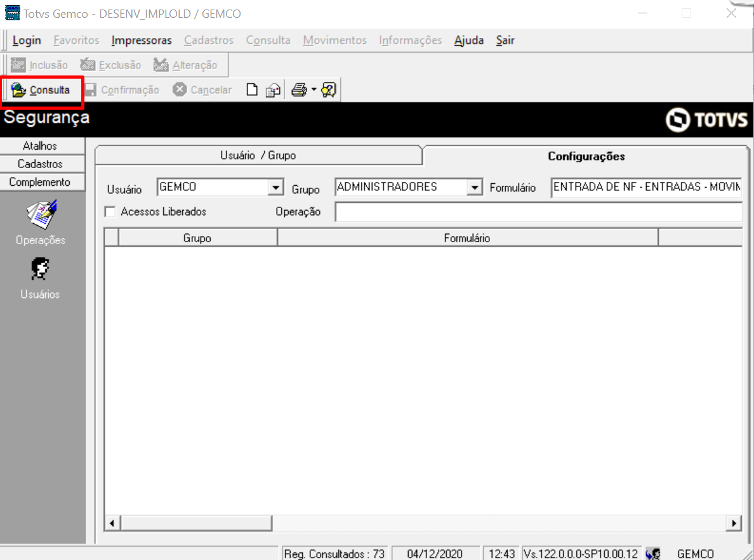754x560 pixels.
Task: Minimize the Totvs Gemco window
Action: point(642,13)
